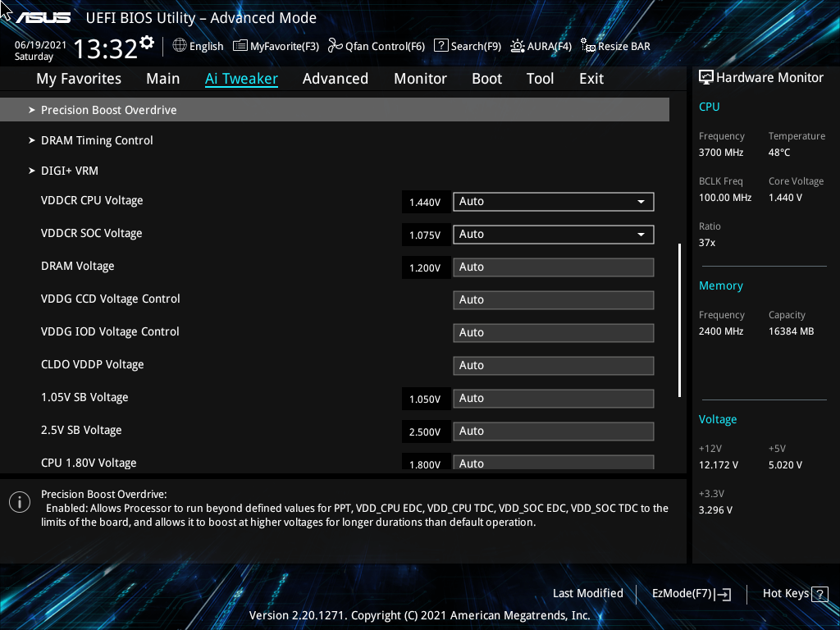Open the Hot Keys reference

(793, 593)
